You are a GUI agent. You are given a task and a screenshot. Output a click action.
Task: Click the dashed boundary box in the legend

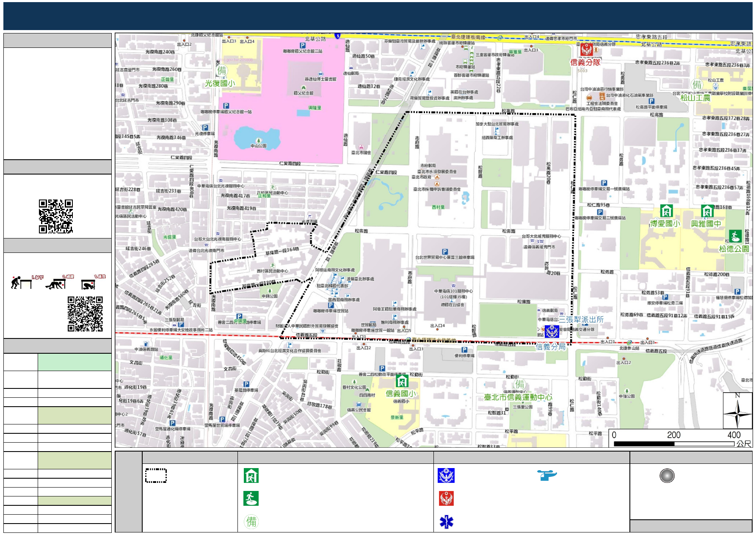[156, 475]
